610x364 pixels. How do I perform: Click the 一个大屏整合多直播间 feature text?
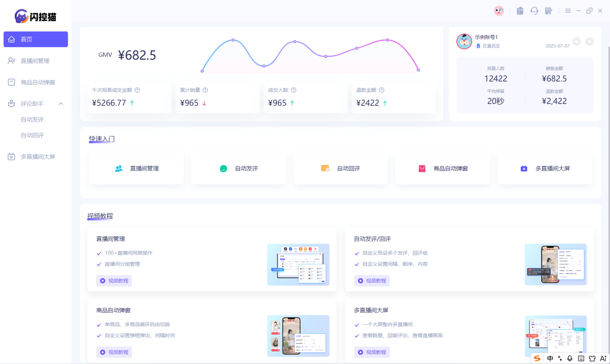tap(387, 324)
